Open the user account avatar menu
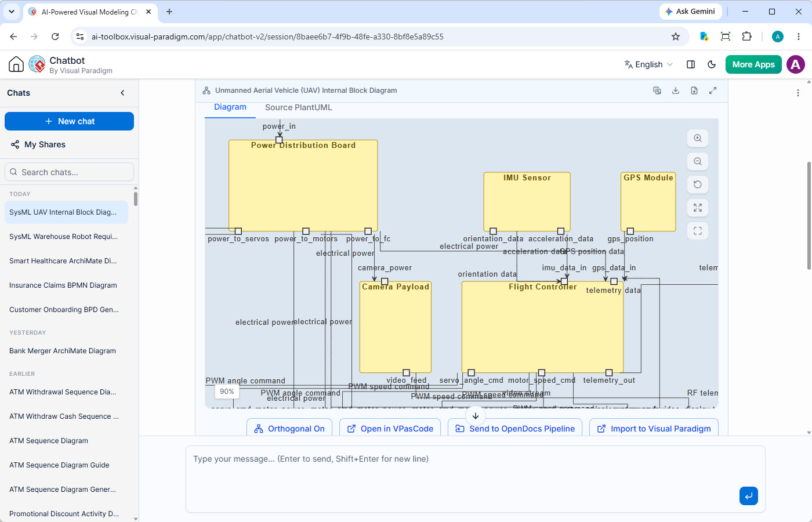Viewport: 812px width, 522px height. click(x=796, y=64)
